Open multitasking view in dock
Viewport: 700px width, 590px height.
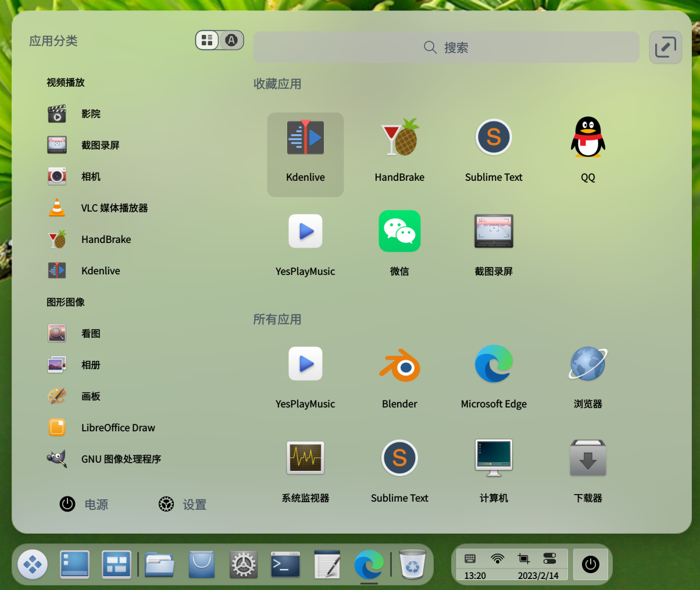click(116, 564)
